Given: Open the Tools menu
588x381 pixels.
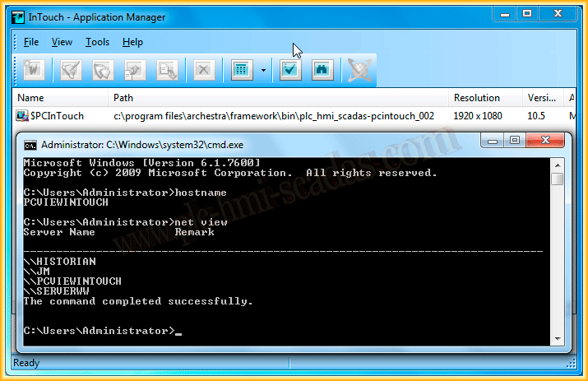Looking at the screenshot, I should (97, 42).
